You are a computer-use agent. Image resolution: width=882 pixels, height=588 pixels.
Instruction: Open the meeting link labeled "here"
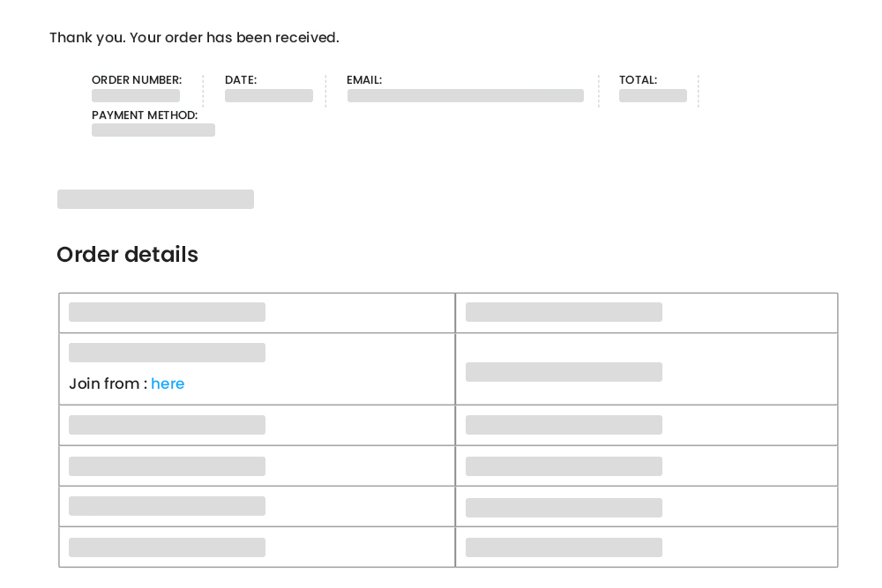[168, 383]
